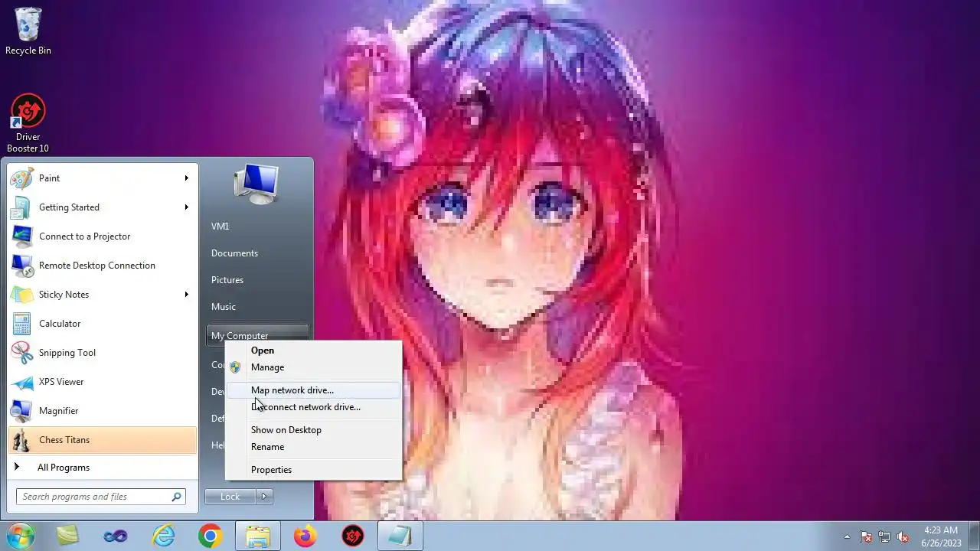980x551 pixels.
Task: Launch Remote Desktop Connection
Action: 102,266
